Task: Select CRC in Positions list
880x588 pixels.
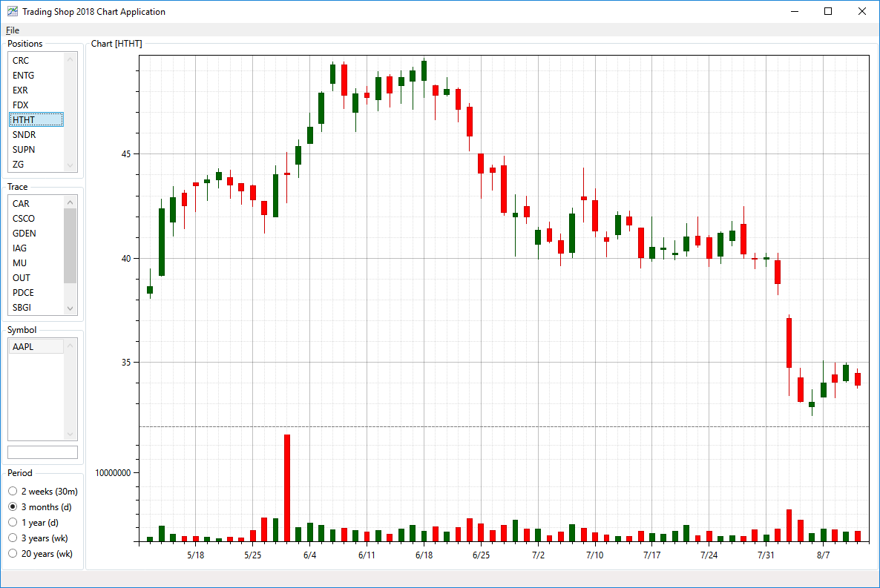Action: coord(36,61)
